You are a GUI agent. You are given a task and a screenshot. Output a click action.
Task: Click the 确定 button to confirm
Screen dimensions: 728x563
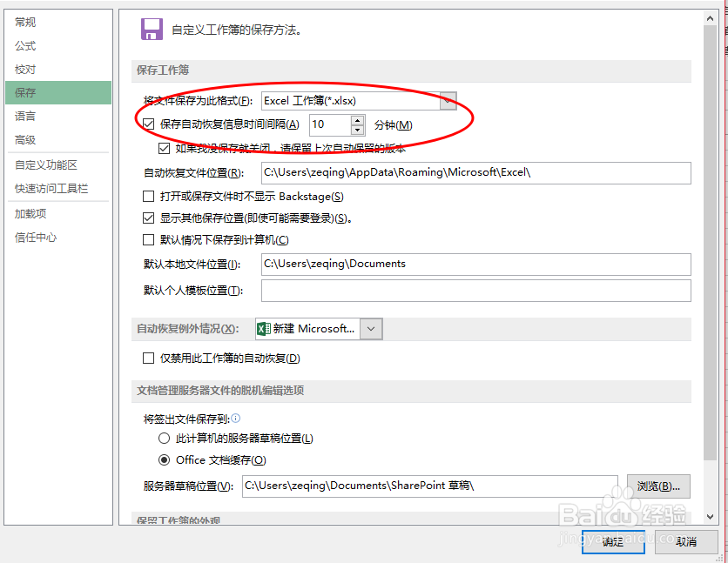[612, 541]
